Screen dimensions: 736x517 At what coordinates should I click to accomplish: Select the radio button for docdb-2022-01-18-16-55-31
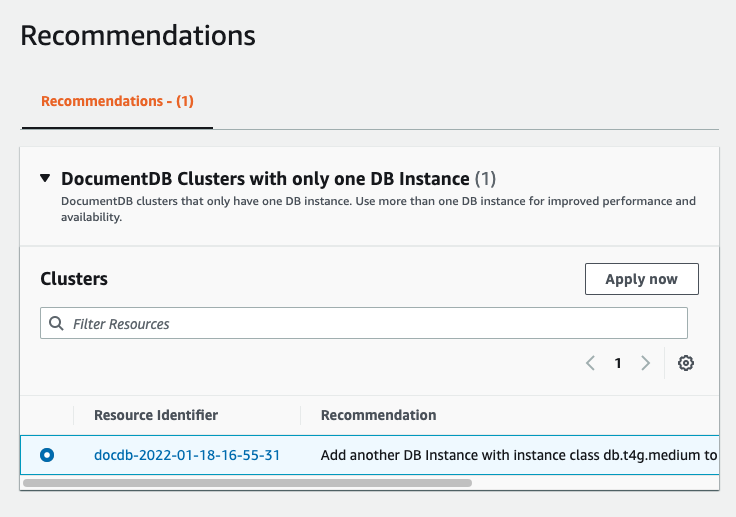point(47,455)
